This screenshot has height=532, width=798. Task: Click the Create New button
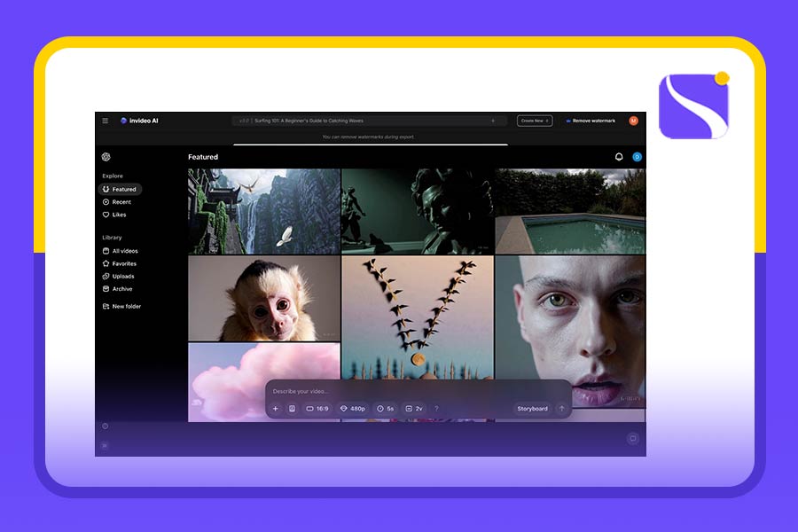point(535,121)
